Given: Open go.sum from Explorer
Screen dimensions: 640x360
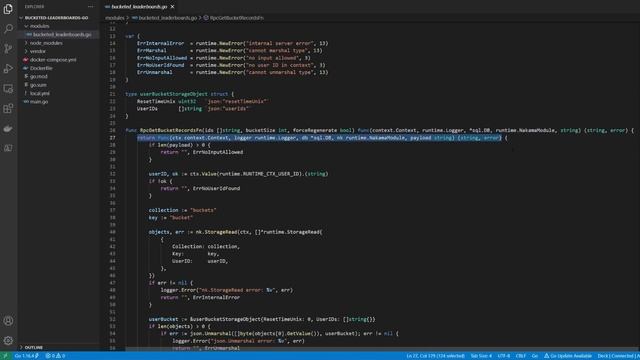Looking at the screenshot, I should pos(38,85).
